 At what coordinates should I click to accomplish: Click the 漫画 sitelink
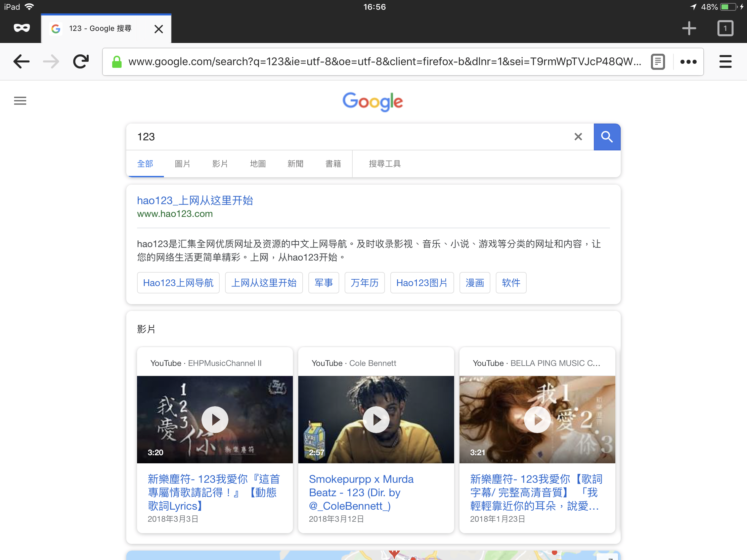click(x=475, y=283)
